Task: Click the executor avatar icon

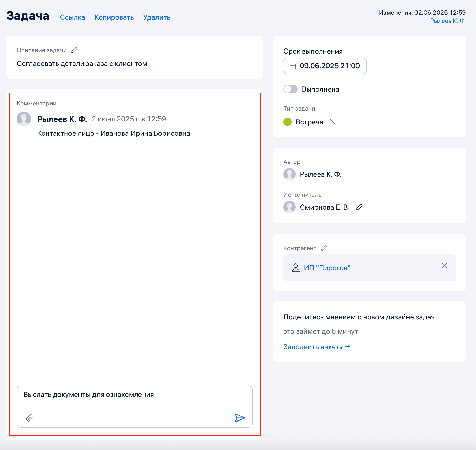Action: 290,207
